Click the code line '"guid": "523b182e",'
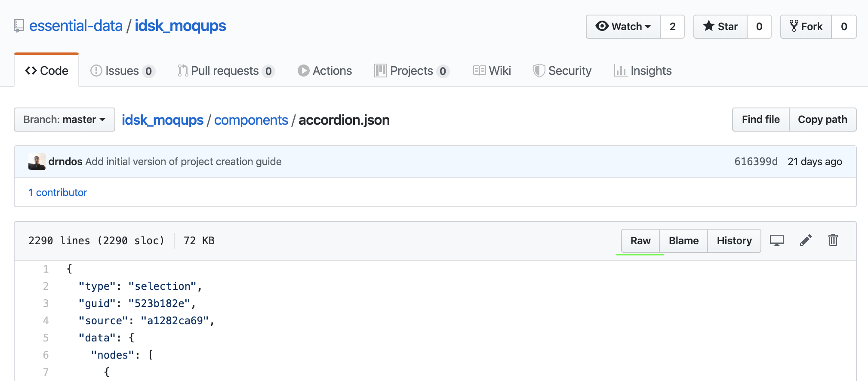The height and width of the screenshot is (381, 868). click(x=137, y=304)
